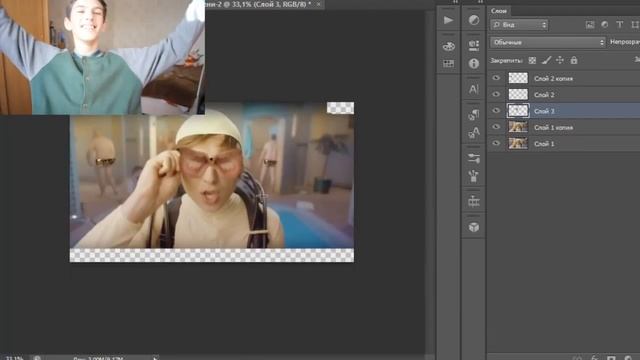640x360 pixels.
Task: Select layer name Слой 1
Action: point(544,144)
